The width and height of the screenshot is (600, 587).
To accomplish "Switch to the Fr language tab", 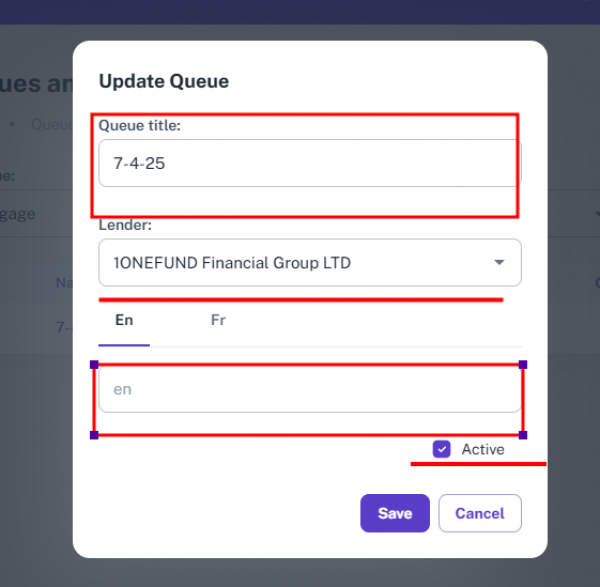I will pyautogui.click(x=218, y=320).
